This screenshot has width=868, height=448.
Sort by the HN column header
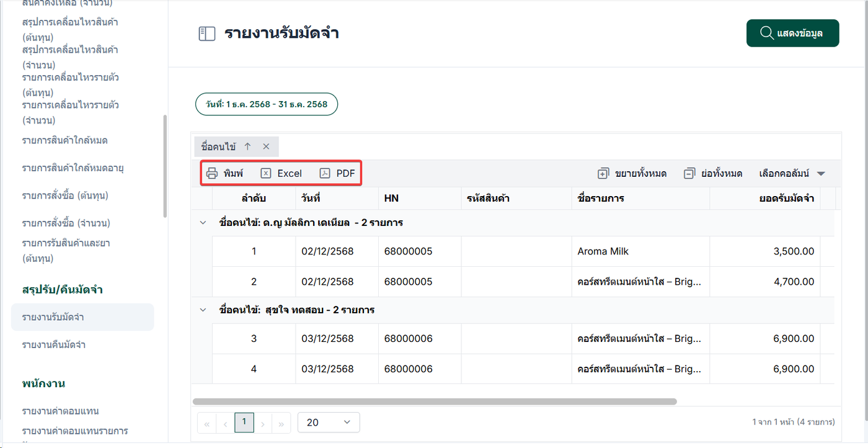(x=420, y=199)
